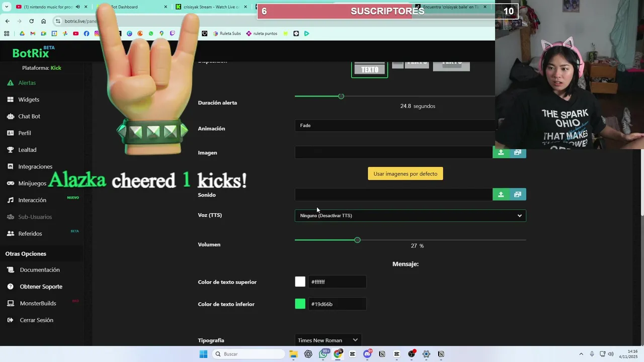Image resolution: width=644 pixels, height=362 pixels.
Task: Select the highlighted TEXTO layout option
Action: pyautogui.click(x=370, y=69)
